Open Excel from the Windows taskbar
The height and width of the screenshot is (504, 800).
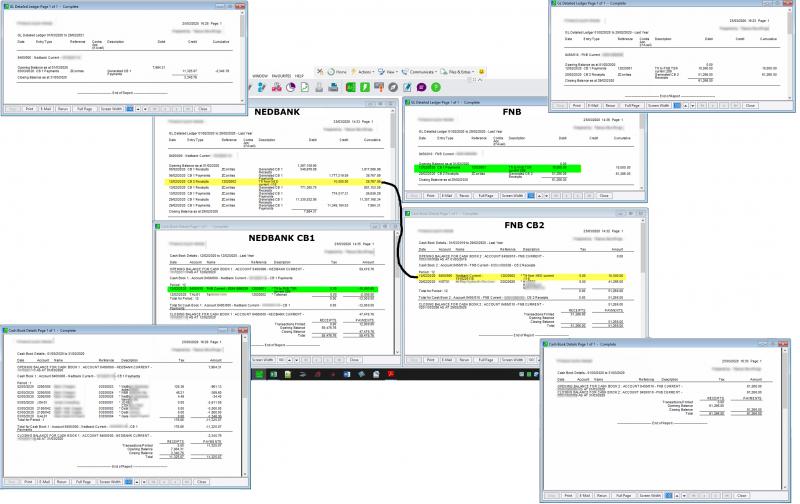[x=274, y=375]
